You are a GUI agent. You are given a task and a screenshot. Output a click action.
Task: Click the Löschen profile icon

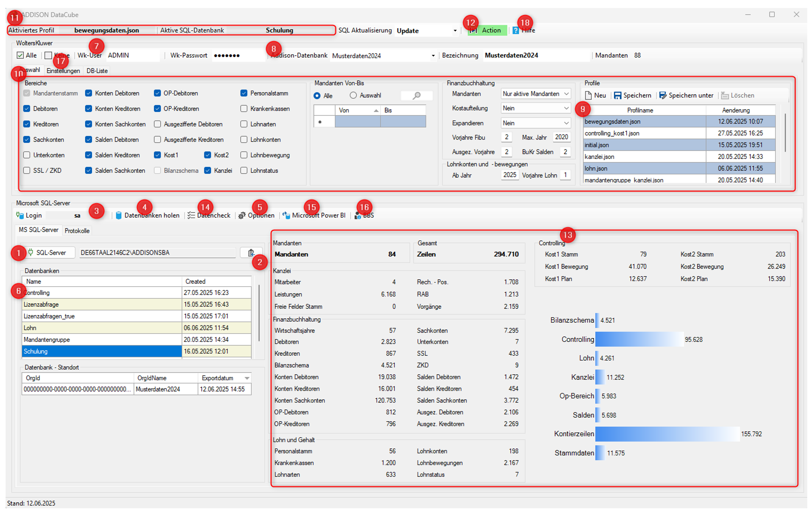click(725, 95)
